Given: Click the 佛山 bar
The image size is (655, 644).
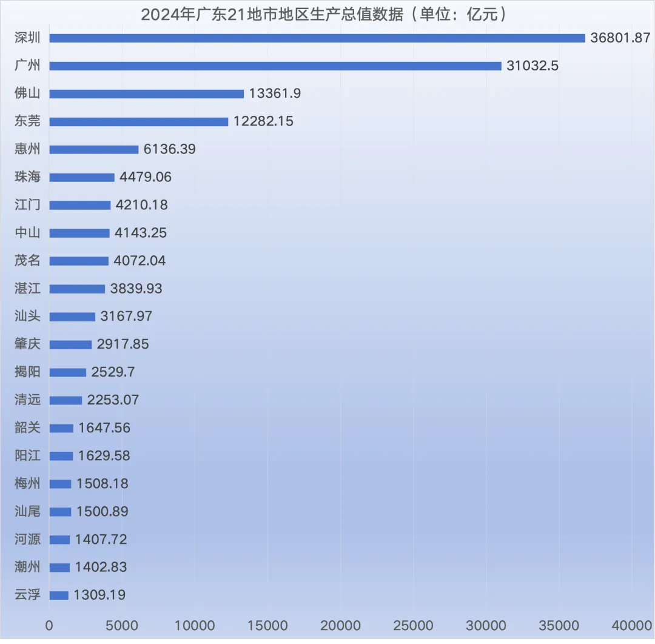Looking at the screenshot, I should click(x=146, y=93).
